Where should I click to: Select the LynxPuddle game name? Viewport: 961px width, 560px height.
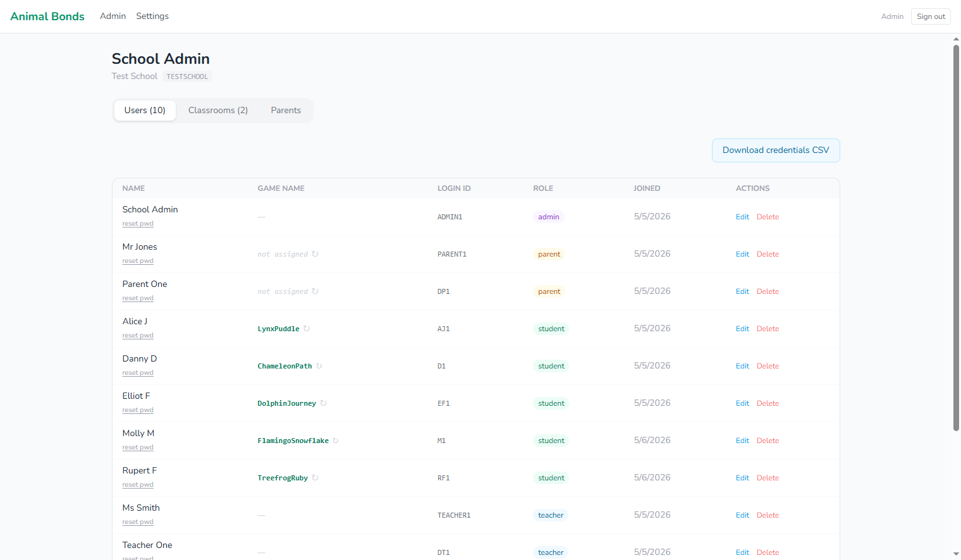(x=278, y=329)
